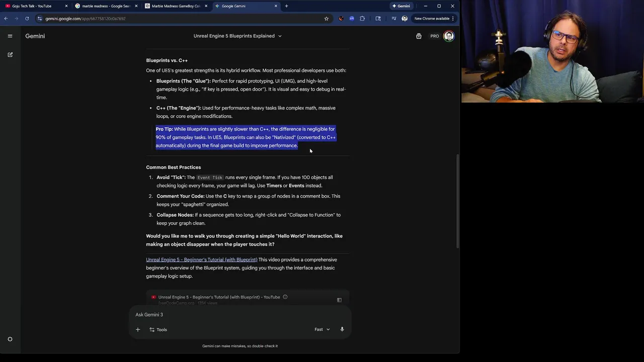Activate the microphone voice input icon
The height and width of the screenshot is (362, 644).
[x=342, y=329]
